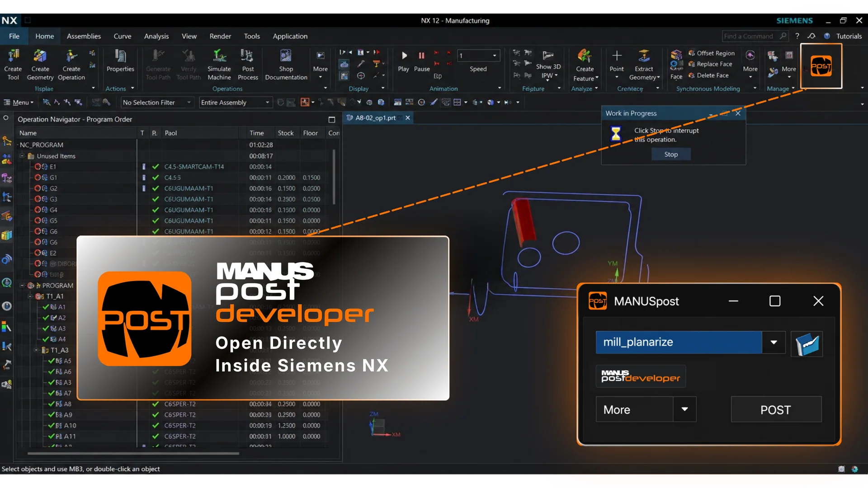Switch to the Assemblies tab
868x488 pixels.
pyautogui.click(x=84, y=36)
